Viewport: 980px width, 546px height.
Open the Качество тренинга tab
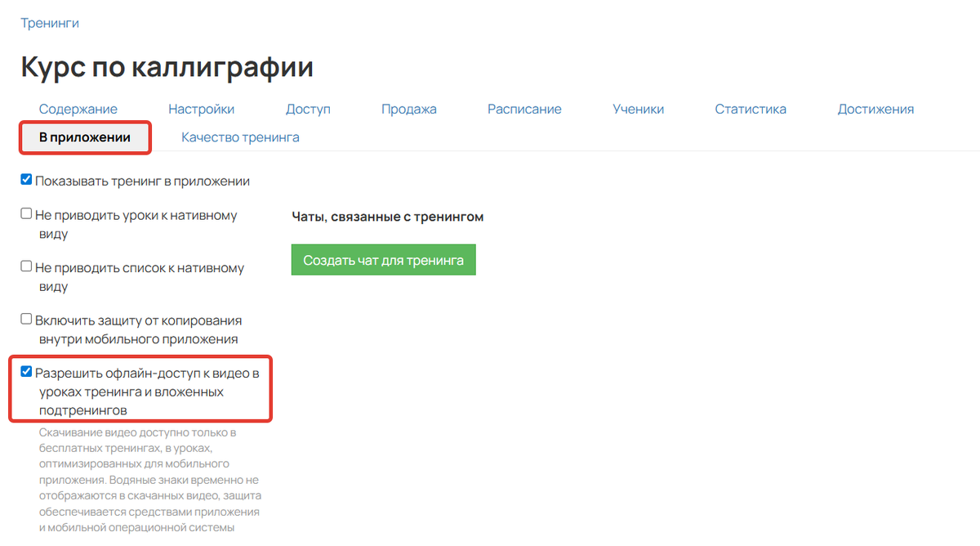pos(240,136)
